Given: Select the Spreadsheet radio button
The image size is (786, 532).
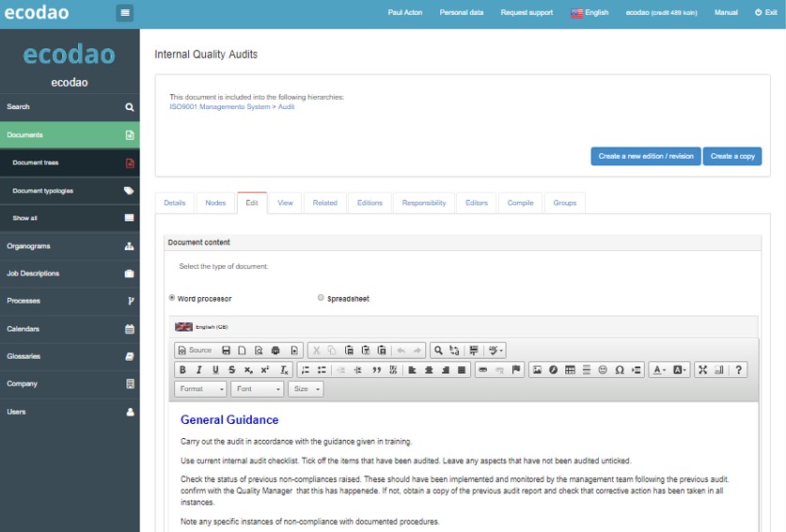Looking at the screenshot, I should 321,298.
